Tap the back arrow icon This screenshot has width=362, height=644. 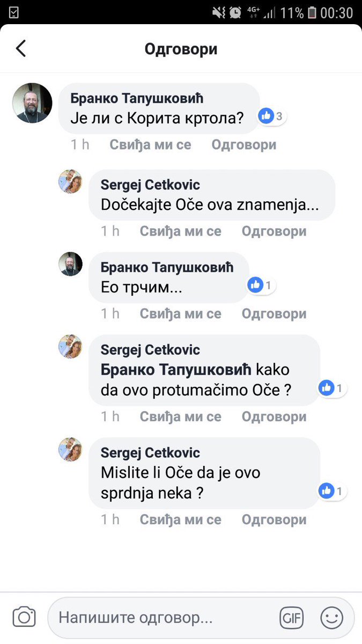click(21, 49)
